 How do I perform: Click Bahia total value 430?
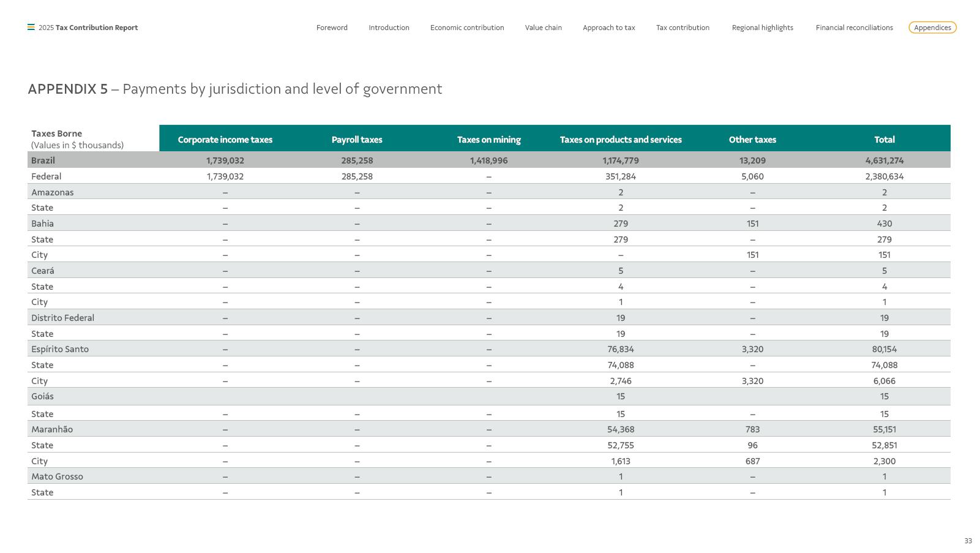pyautogui.click(x=884, y=224)
